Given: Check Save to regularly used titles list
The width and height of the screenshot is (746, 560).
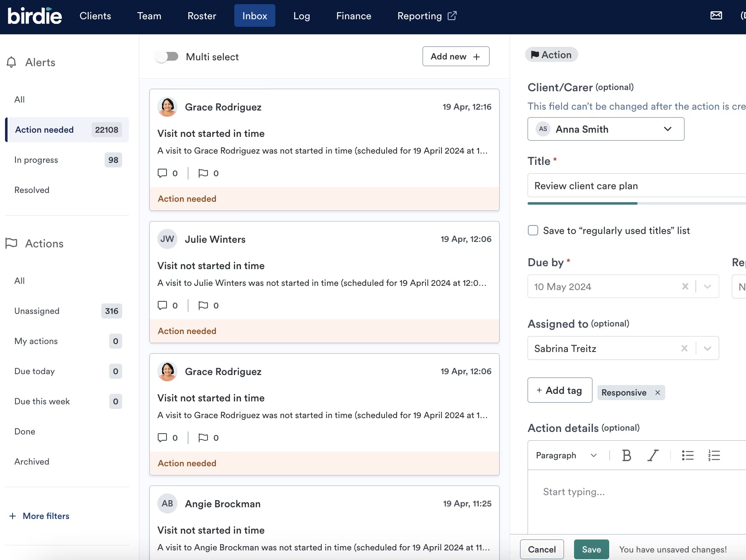Looking at the screenshot, I should point(533,230).
